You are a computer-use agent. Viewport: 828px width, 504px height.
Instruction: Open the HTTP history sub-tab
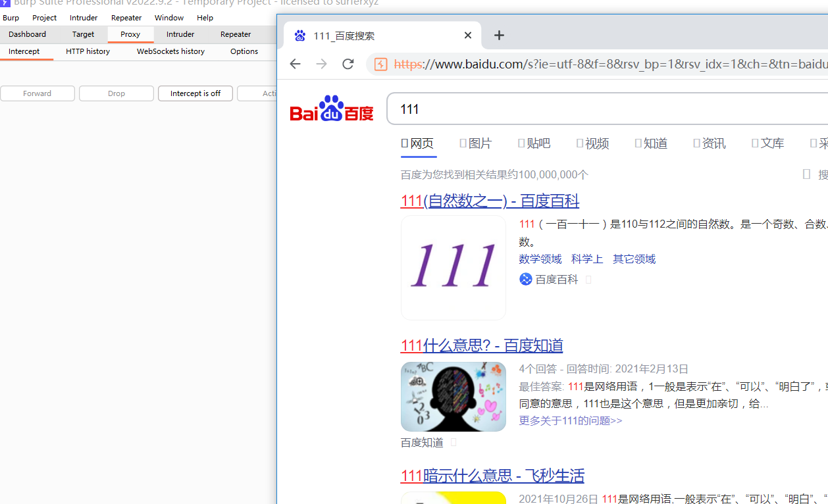coord(88,51)
